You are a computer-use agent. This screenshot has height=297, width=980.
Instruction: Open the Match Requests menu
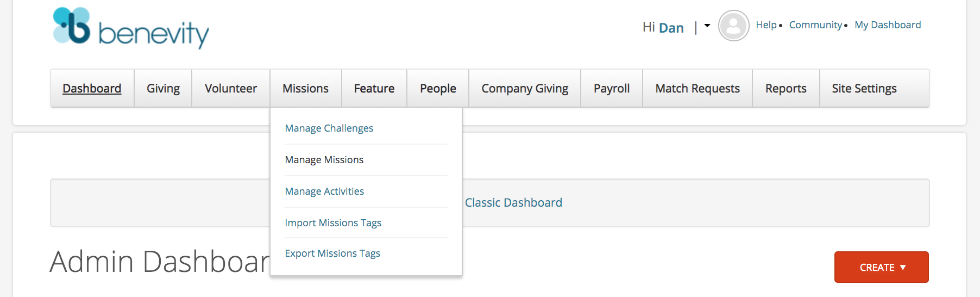pos(698,88)
